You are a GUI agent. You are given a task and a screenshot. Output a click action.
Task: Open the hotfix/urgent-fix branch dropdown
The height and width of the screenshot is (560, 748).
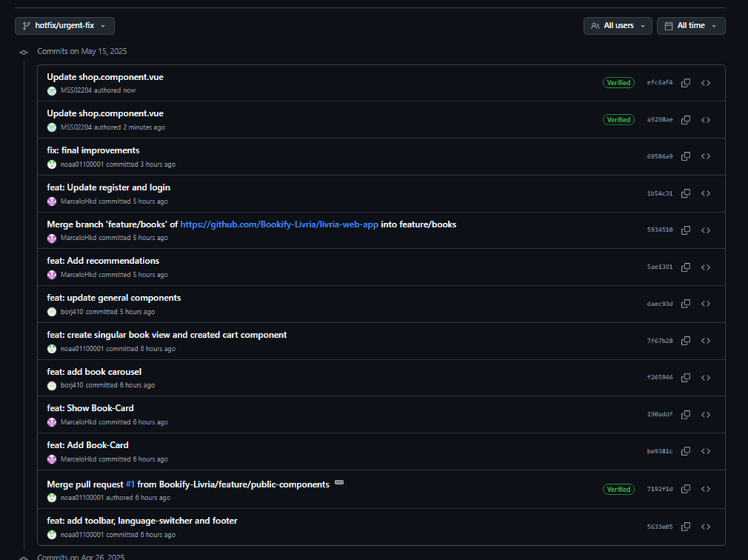click(65, 26)
